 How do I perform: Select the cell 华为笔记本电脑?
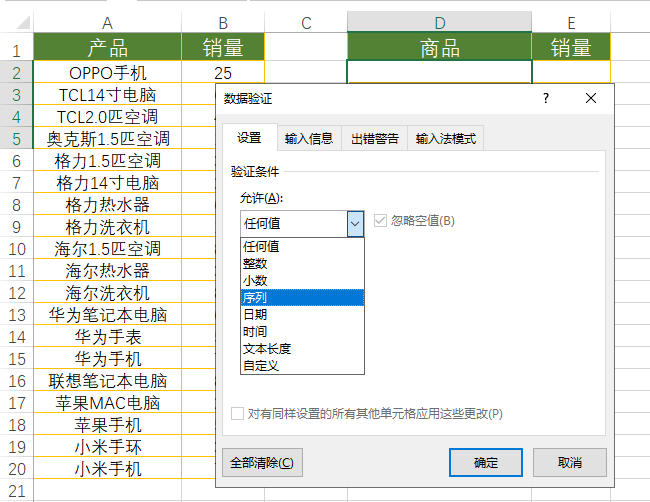pos(107,315)
